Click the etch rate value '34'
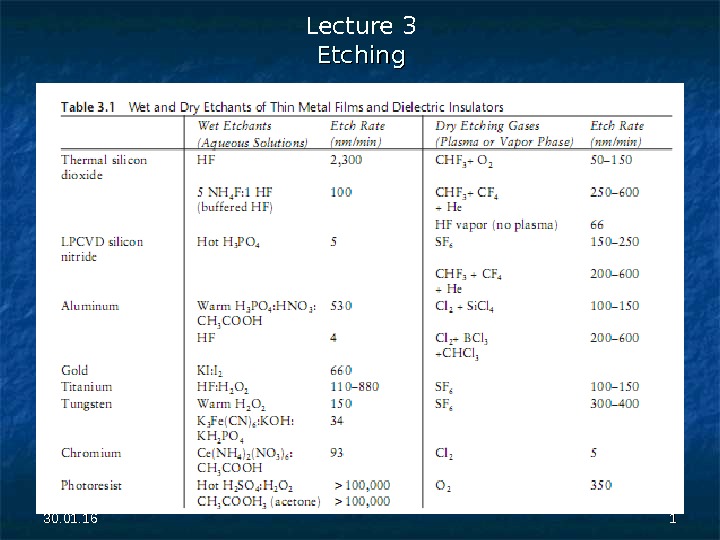 (337, 421)
